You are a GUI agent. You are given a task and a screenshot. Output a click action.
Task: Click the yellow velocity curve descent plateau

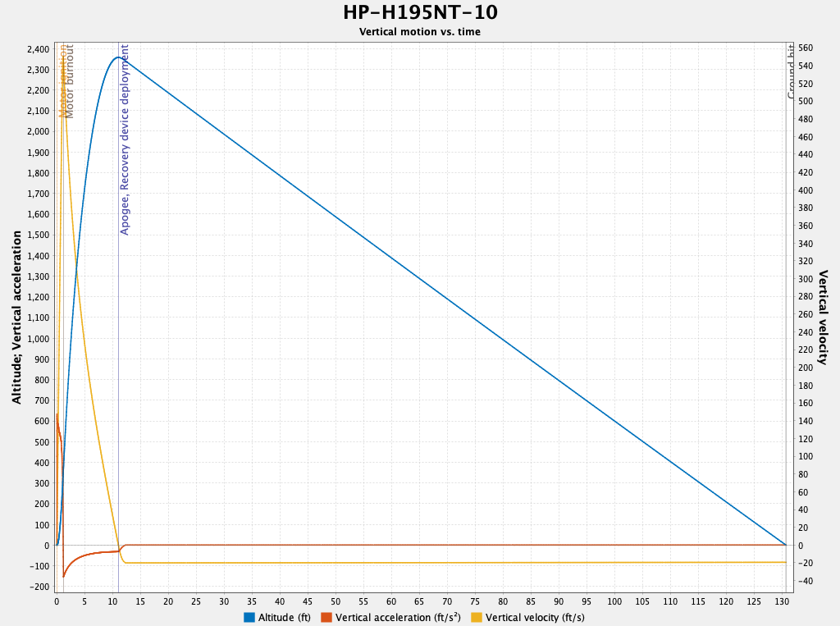click(410, 563)
